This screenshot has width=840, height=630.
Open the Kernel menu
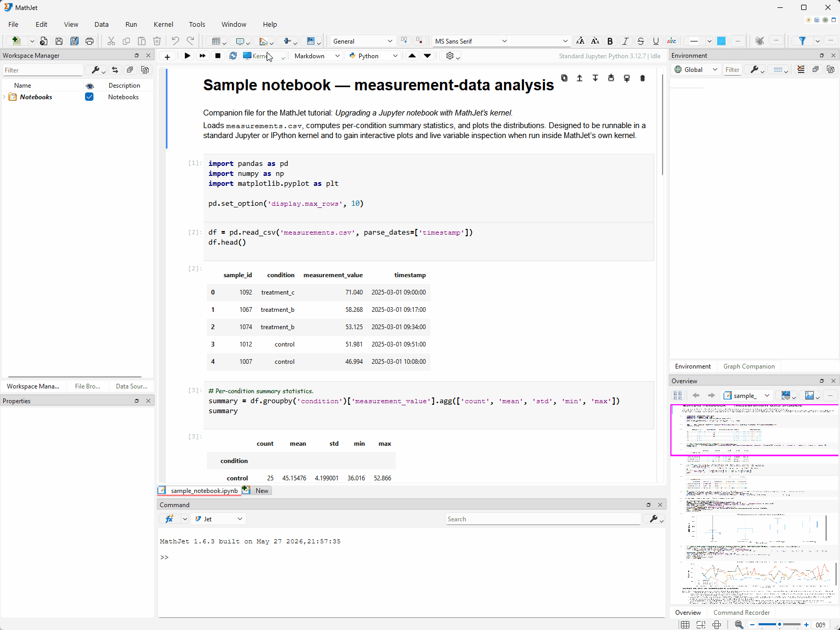click(x=163, y=24)
